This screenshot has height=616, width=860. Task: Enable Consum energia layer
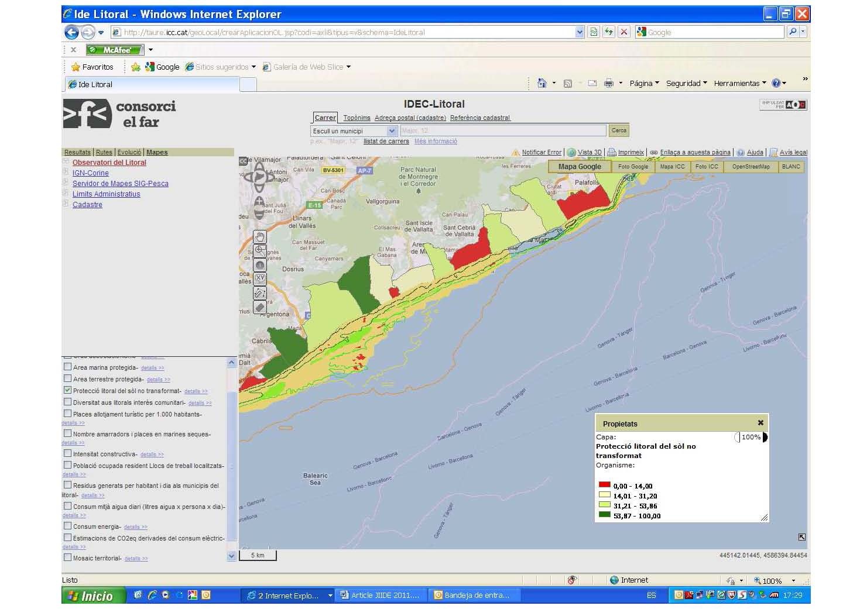point(67,526)
